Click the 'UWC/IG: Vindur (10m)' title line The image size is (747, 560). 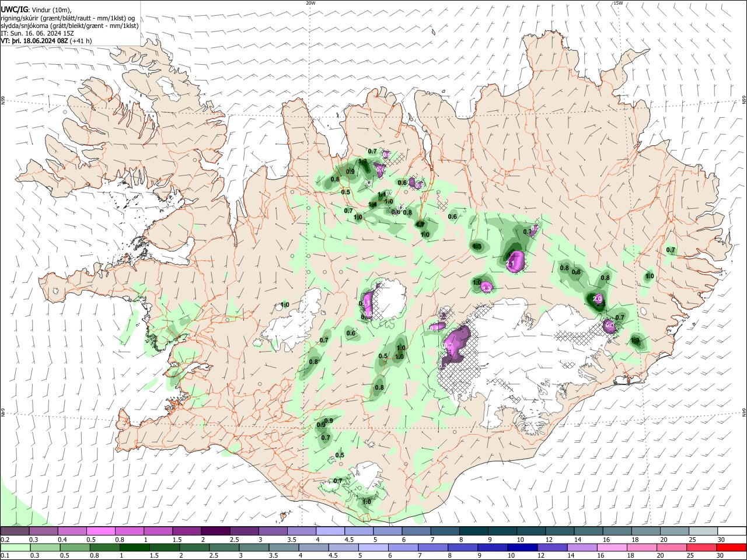pyautogui.click(x=36, y=9)
